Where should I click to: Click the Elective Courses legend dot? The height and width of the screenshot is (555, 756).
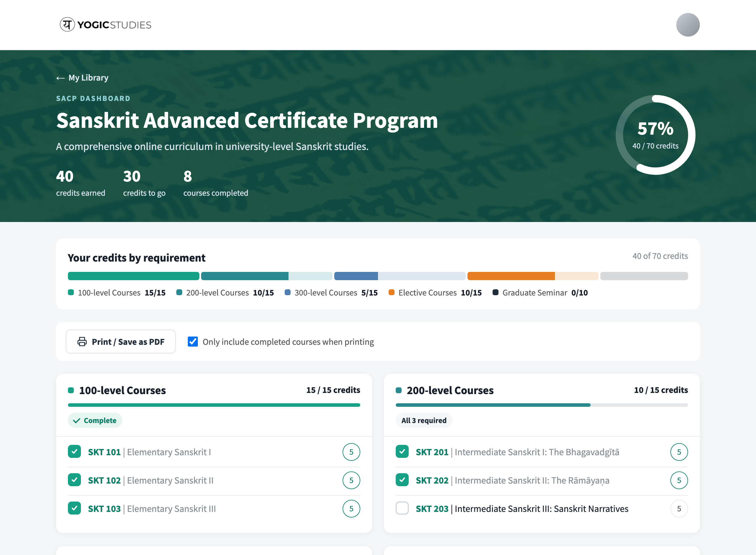pyautogui.click(x=392, y=292)
